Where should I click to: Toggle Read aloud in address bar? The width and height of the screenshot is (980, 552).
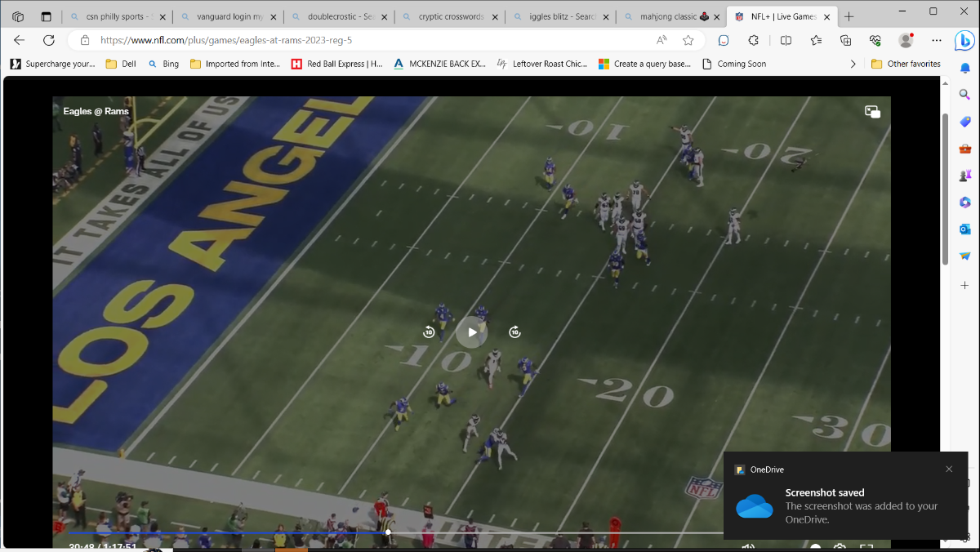point(661,40)
